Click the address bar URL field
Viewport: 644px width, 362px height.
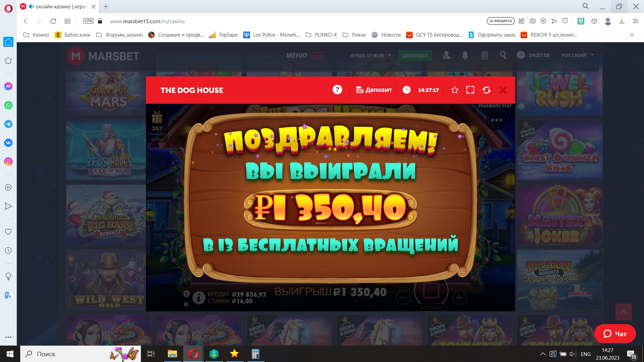click(x=295, y=21)
